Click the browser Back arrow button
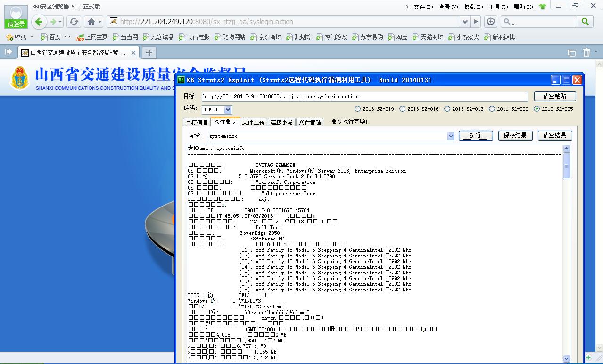Screen dimensions: 603x364 point(39,21)
